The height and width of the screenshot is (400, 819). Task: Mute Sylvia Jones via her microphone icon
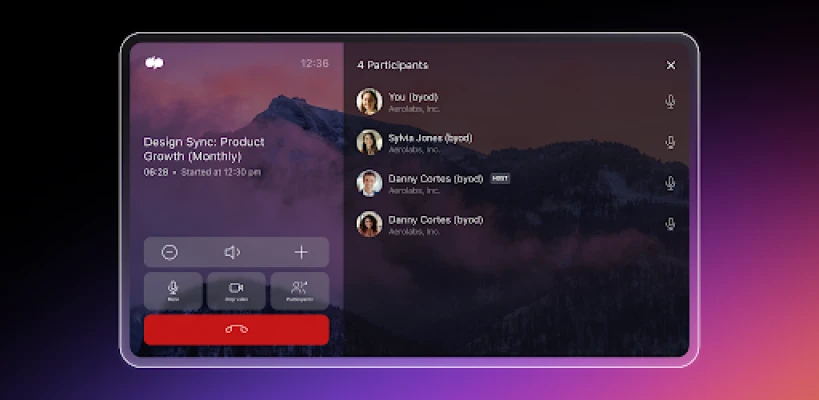(670, 142)
